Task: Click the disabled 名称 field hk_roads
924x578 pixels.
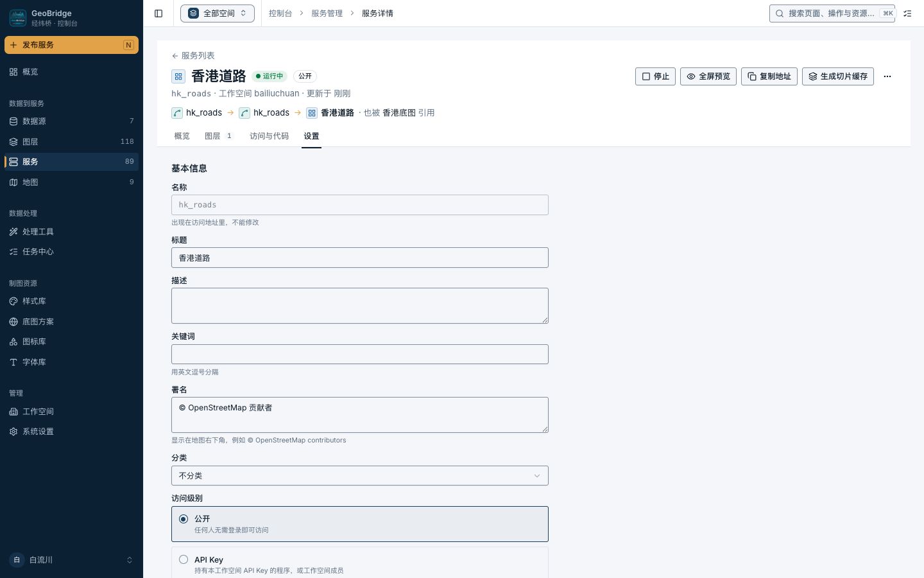Action: pyautogui.click(x=360, y=205)
